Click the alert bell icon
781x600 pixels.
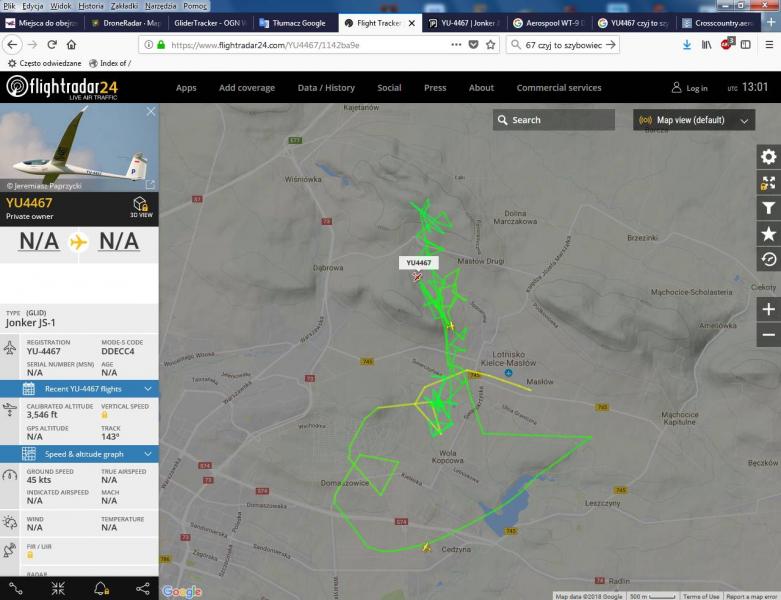[100, 588]
